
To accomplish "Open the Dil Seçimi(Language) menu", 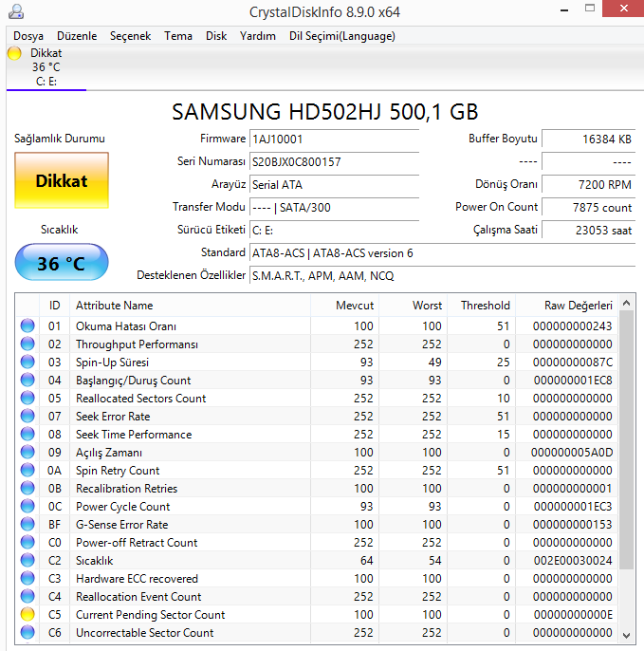I will point(341,36).
